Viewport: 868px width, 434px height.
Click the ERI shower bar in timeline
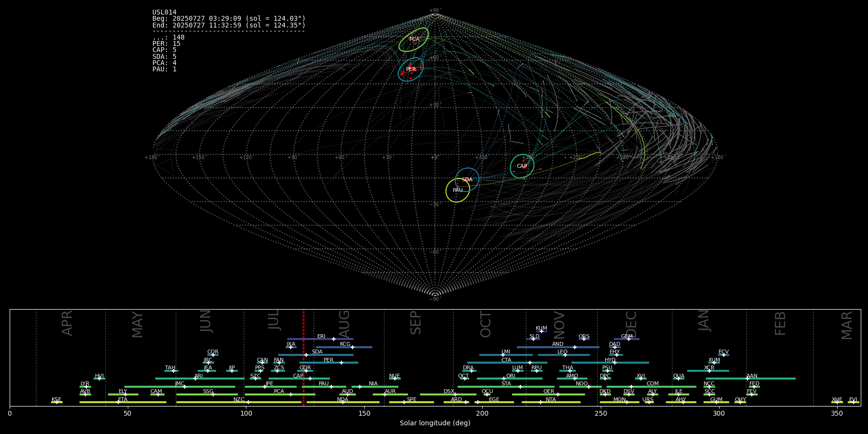[x=320, y=339]
